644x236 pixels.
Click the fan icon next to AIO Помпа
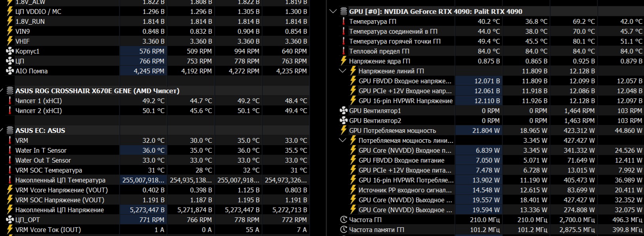point(10,71)
